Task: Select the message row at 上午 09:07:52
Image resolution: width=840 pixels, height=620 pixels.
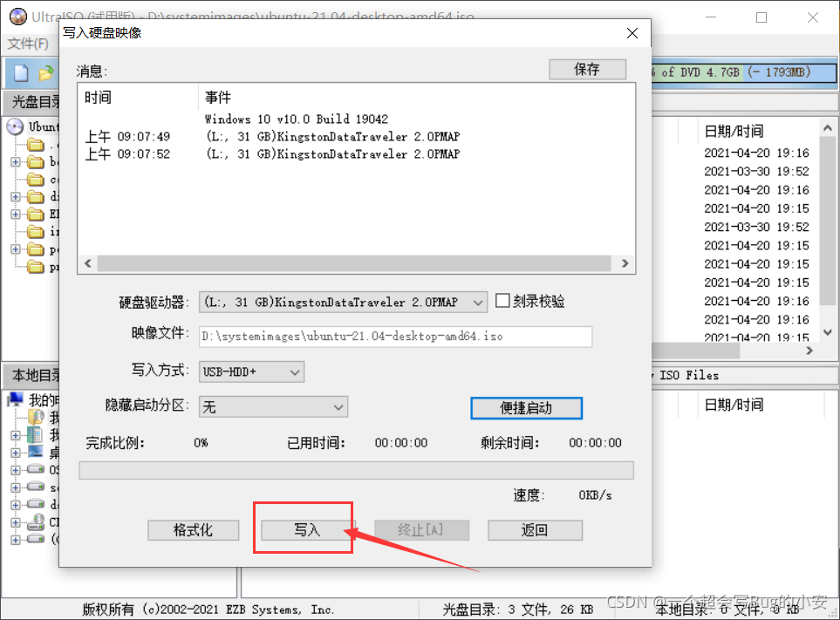Action: (x=272, y=154)
